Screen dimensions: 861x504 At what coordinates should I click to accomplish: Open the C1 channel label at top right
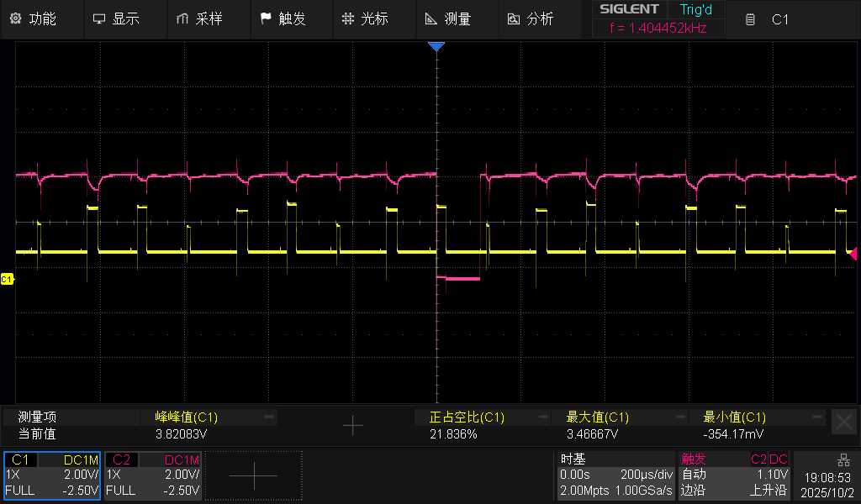(x=769, y=19)
